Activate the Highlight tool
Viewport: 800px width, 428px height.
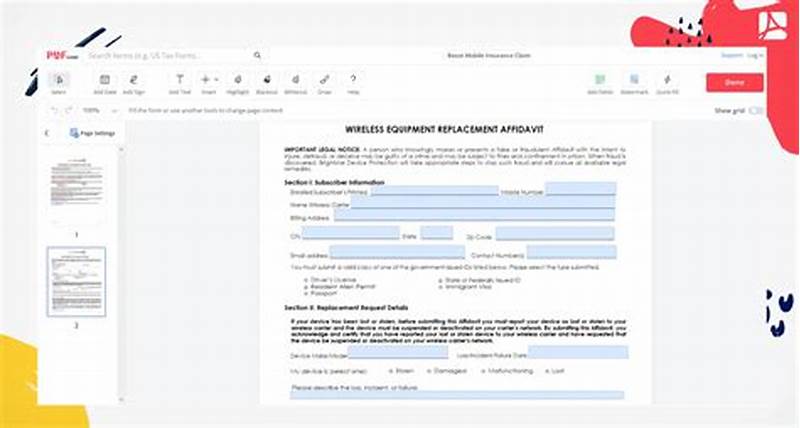237,84
